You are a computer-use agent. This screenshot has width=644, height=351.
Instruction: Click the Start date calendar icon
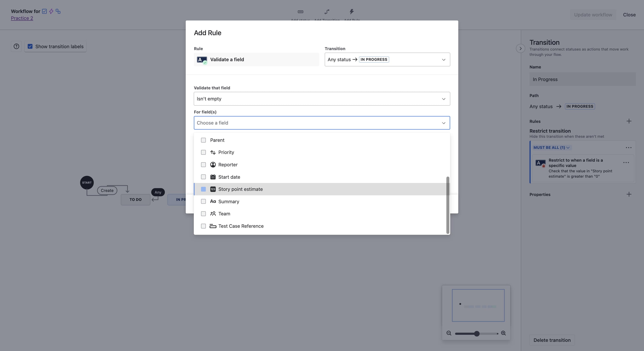(x=213, y=177)
